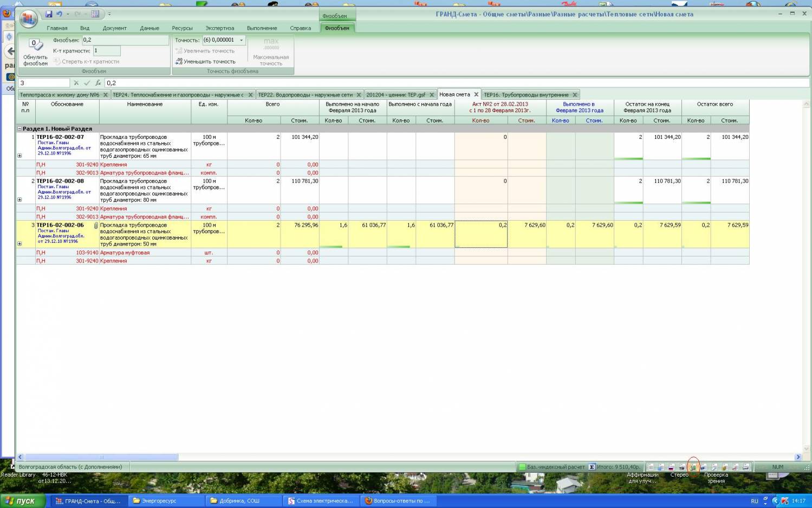
Task: Click the Физобъем input field
Action: pos(125,40)
